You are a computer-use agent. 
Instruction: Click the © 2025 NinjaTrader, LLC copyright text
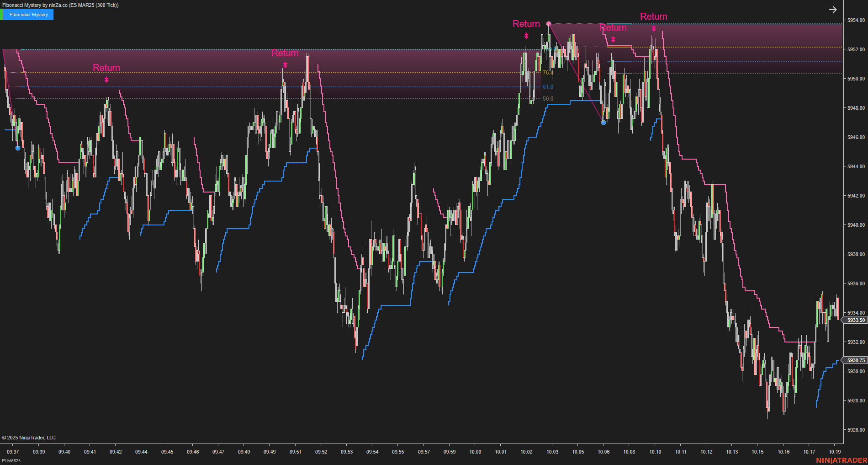[x=29, y=438]
